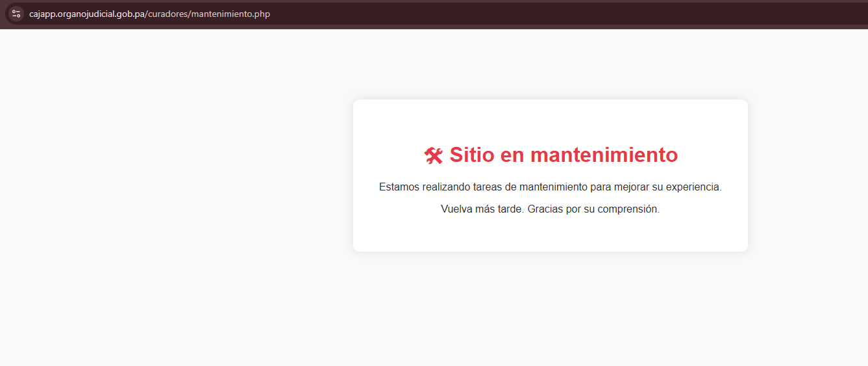Click the word "Estamos" in the first paragraph
The width and height of the screenshot is (868, 366).
(x=399, y=187)
